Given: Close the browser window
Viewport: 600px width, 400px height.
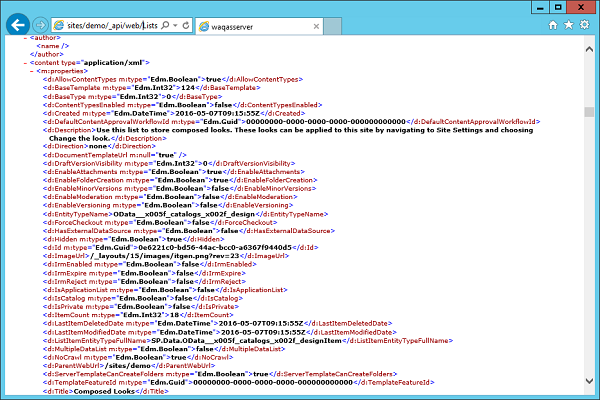Looking at the screenshot, I should click(581, 7).
